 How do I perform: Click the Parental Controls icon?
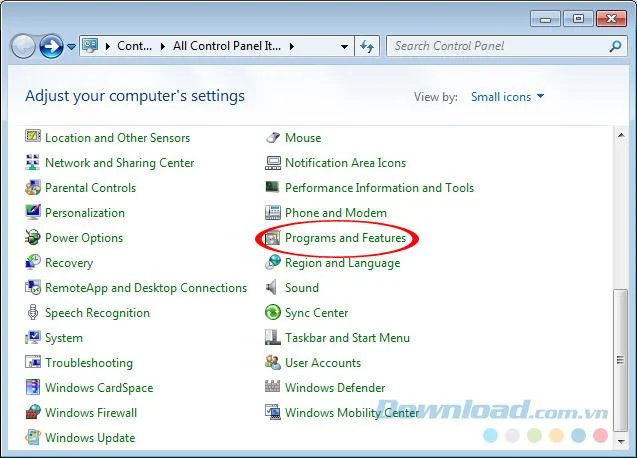pyautogui.click(x=32, y=187)
